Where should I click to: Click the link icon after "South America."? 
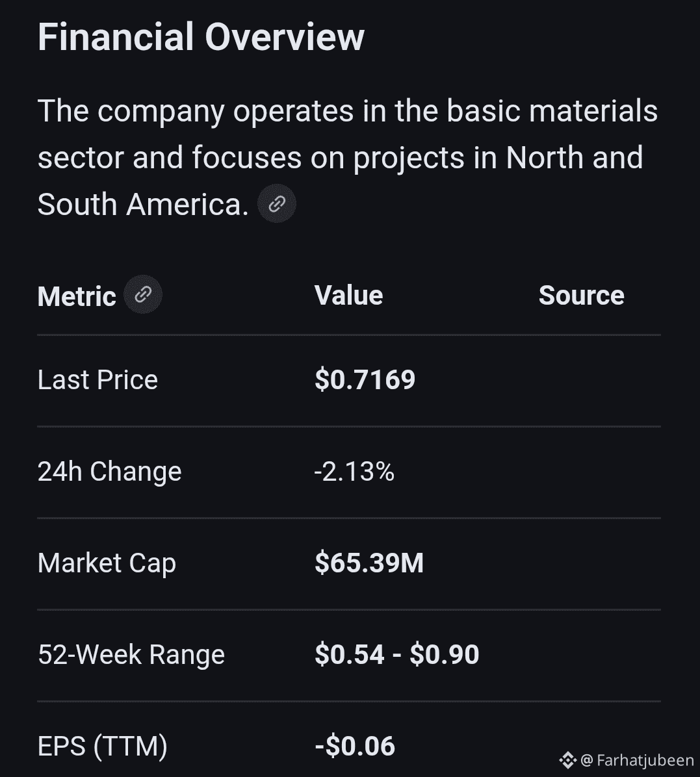(277, 204)
